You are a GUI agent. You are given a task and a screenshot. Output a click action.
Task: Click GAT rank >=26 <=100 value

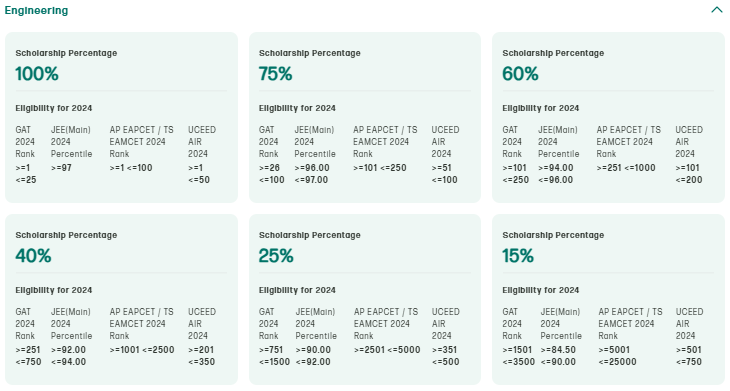pyautogui.click(x=271, y=174)
